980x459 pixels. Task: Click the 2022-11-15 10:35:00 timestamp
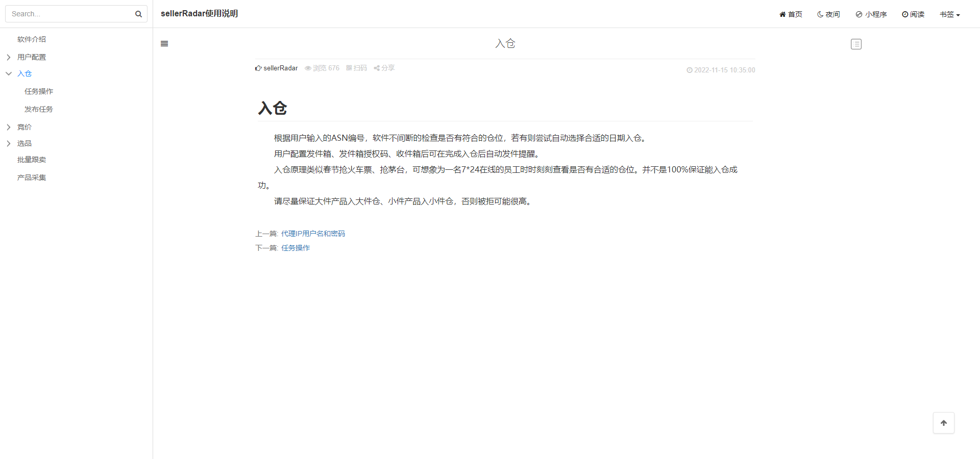(x=721, y=70)
